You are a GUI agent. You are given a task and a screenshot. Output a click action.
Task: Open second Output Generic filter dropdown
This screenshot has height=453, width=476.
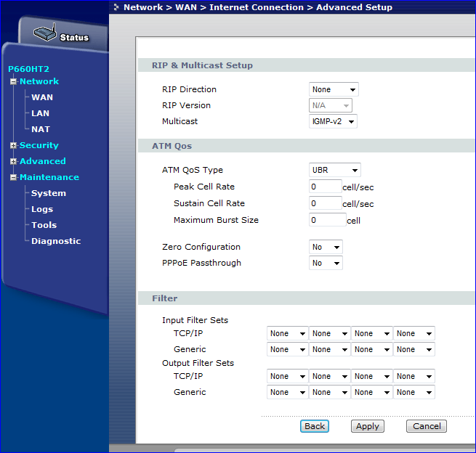click(x=330, y=392)
